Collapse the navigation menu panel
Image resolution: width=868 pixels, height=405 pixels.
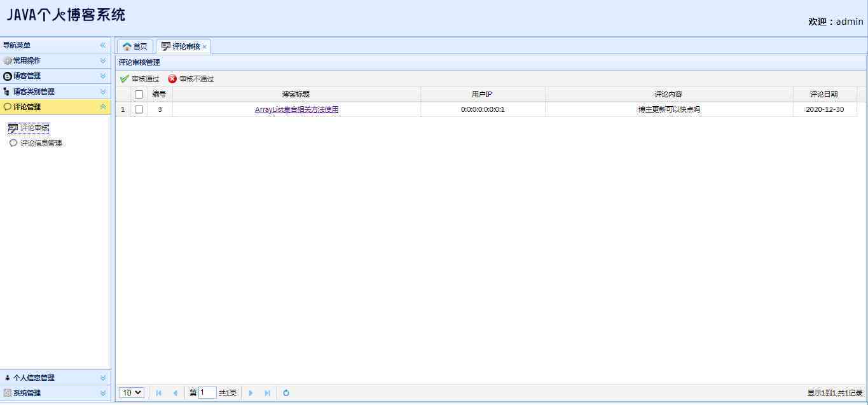click(102, 45)
